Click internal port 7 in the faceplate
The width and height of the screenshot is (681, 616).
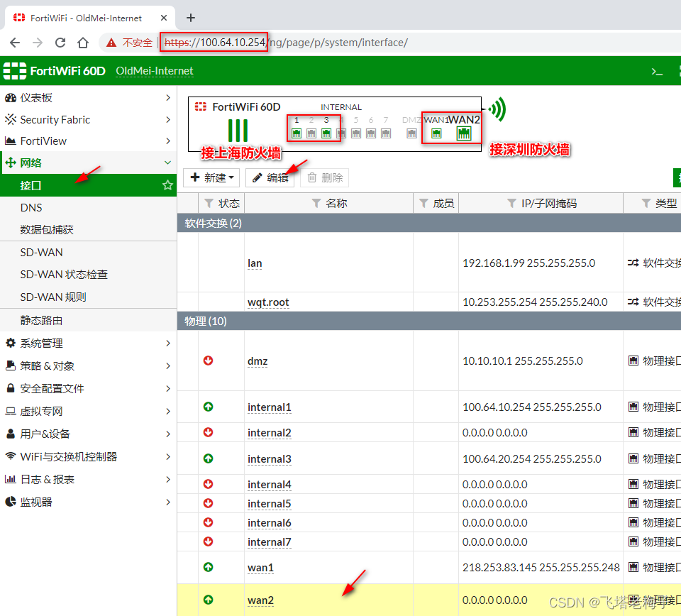click(x=386, y=133)
